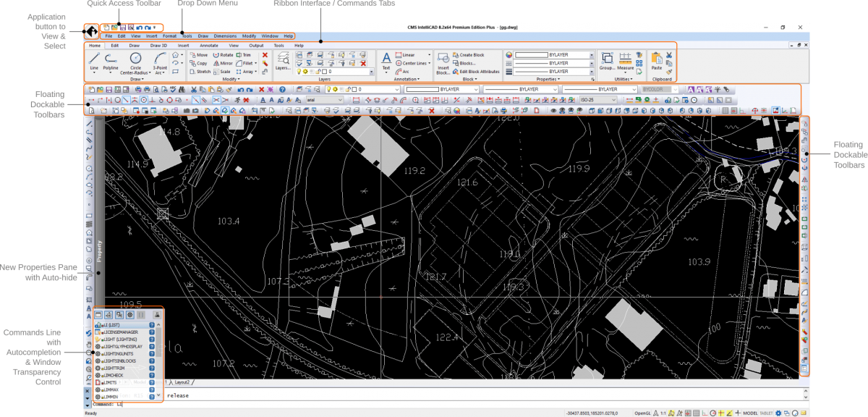Viewport: 868px width, 417px height.
Task: Click the Blocks... button in Block panel
Action: pos(466,63)
